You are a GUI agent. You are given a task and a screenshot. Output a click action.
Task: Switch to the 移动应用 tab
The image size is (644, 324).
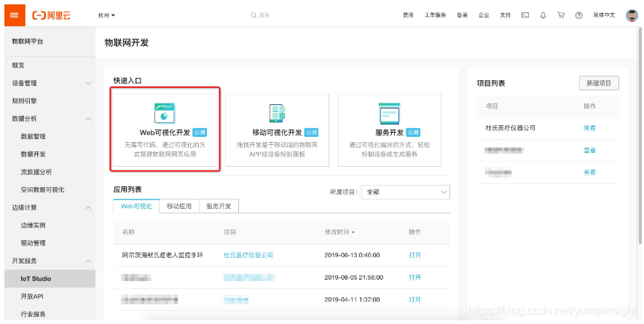179,206
